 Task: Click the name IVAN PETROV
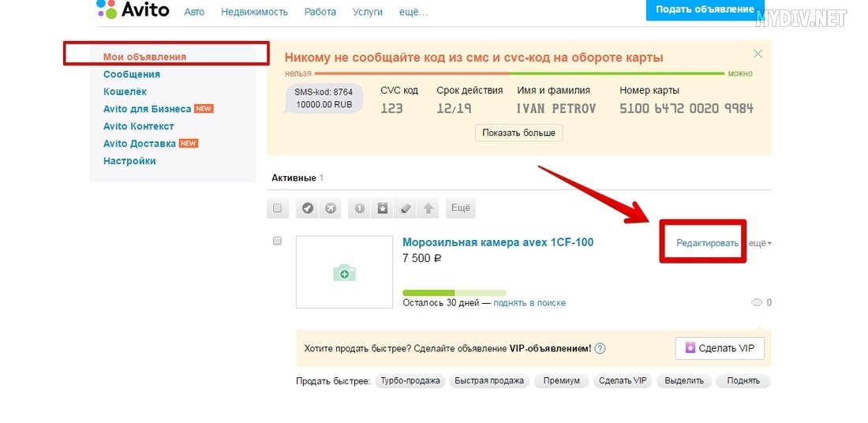[556, 108]
